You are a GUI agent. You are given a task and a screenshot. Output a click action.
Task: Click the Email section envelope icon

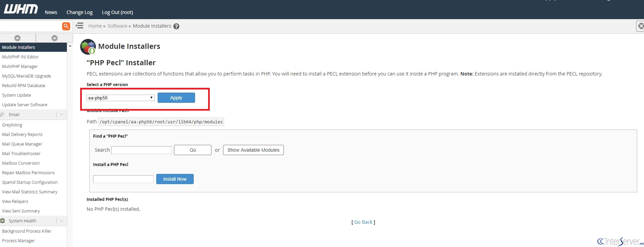3,114
